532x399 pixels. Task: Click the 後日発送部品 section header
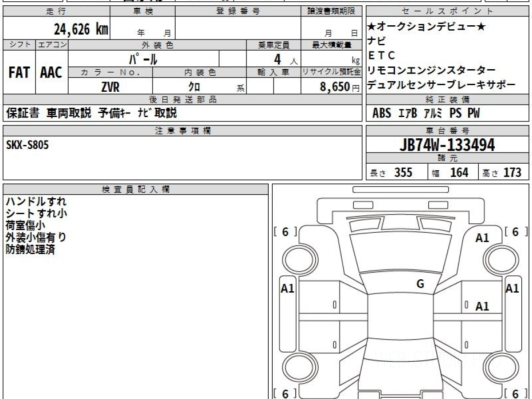182,100
